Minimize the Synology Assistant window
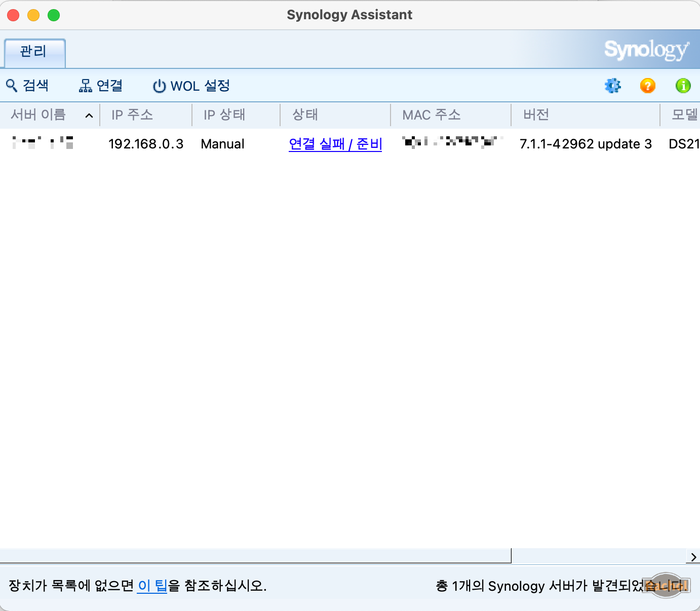The image size is (700, 611). tap(33, 15)
